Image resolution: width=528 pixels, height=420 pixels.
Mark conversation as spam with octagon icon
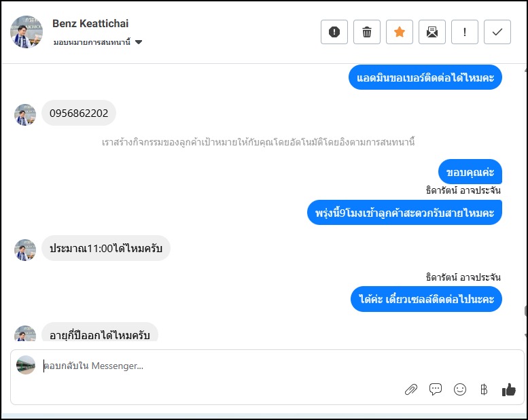click(334, 32)
